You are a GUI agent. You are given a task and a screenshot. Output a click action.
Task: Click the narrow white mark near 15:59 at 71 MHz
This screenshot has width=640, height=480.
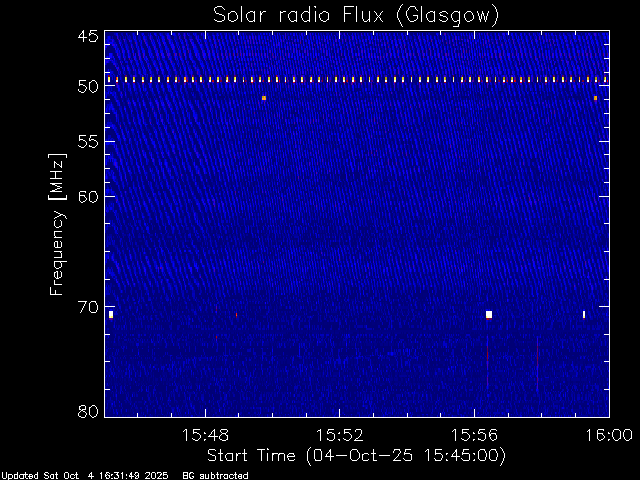tap(584, 314)
